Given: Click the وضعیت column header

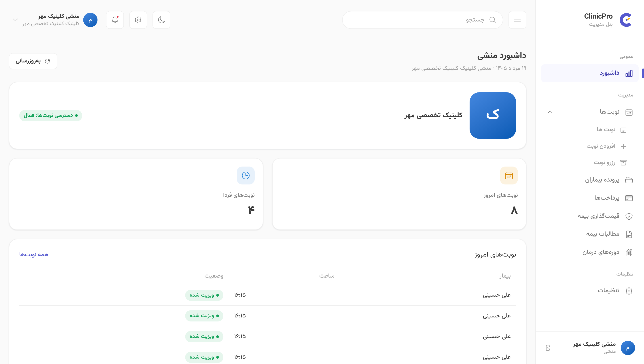Looking at the screenshot, I should coord(214,276).
